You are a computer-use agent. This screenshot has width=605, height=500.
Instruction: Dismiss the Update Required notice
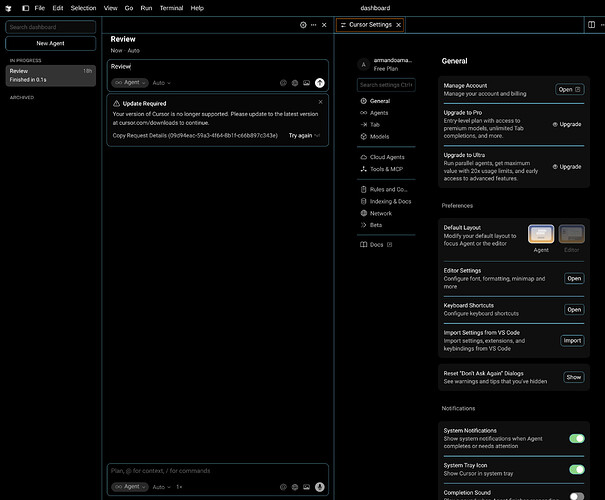click(320, 102)
